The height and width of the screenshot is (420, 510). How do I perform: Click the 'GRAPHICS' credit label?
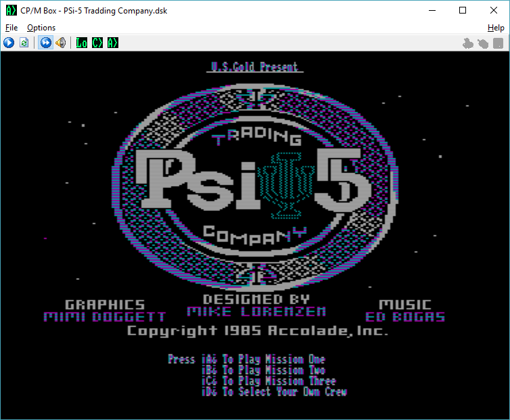pyautogui.click(x=105, y=305)
